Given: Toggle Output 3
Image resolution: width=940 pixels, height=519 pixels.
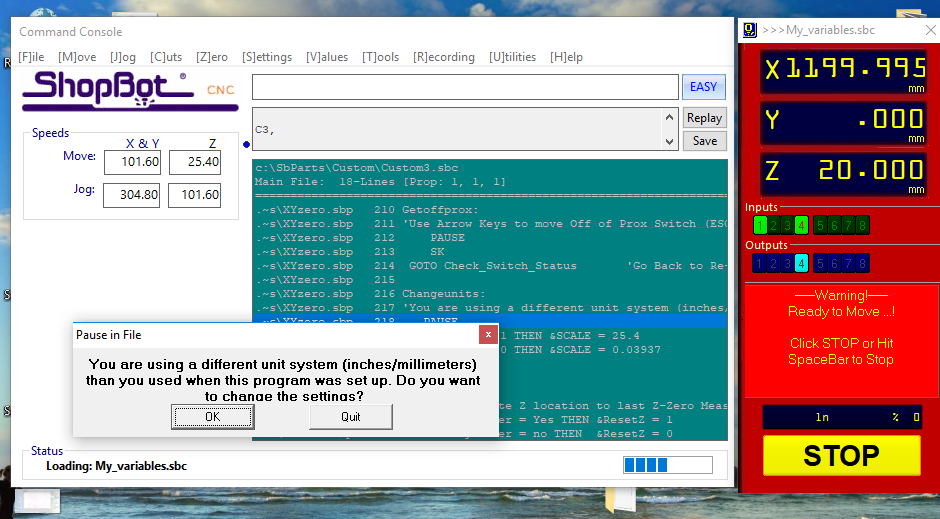Looking at the screenshot, I should coord(787,263).
